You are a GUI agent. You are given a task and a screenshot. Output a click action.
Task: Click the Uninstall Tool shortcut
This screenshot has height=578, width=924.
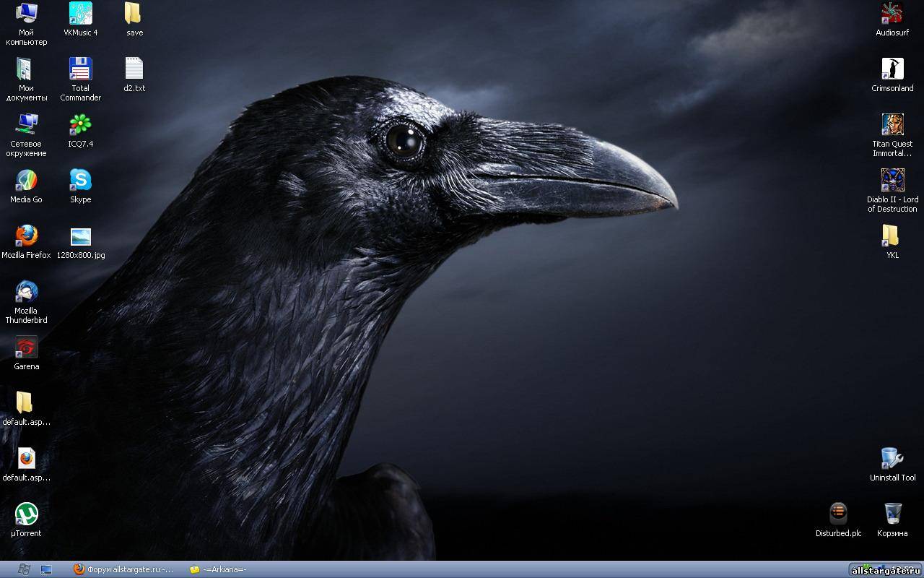[x=892, y=459]
